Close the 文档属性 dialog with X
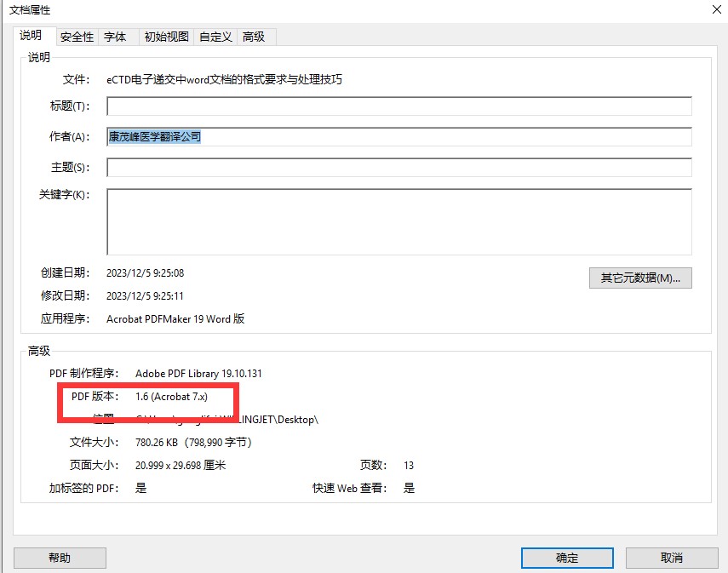This screenshot has height=573, width=728. tap(714, 9)
